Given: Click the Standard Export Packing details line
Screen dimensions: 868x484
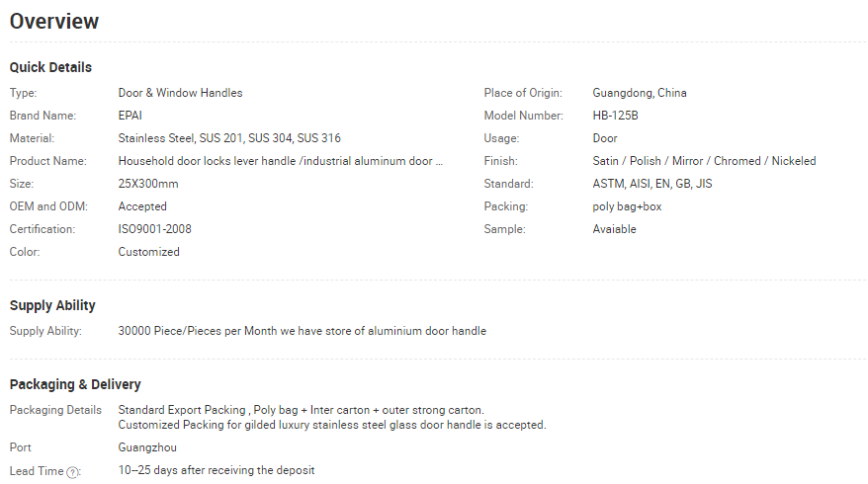Looking at the screenshot, I should tap(302, 410).
